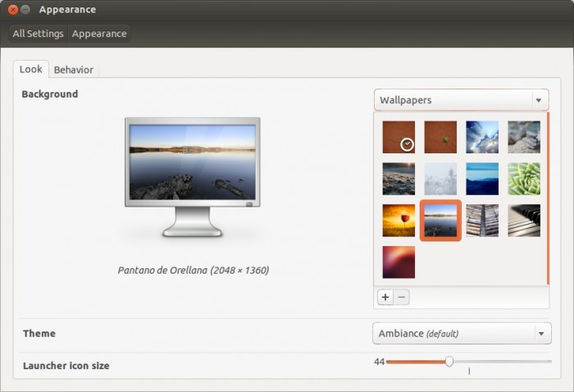Open the Look tab
Screen dimensions: 574x392
coord(31,70)
